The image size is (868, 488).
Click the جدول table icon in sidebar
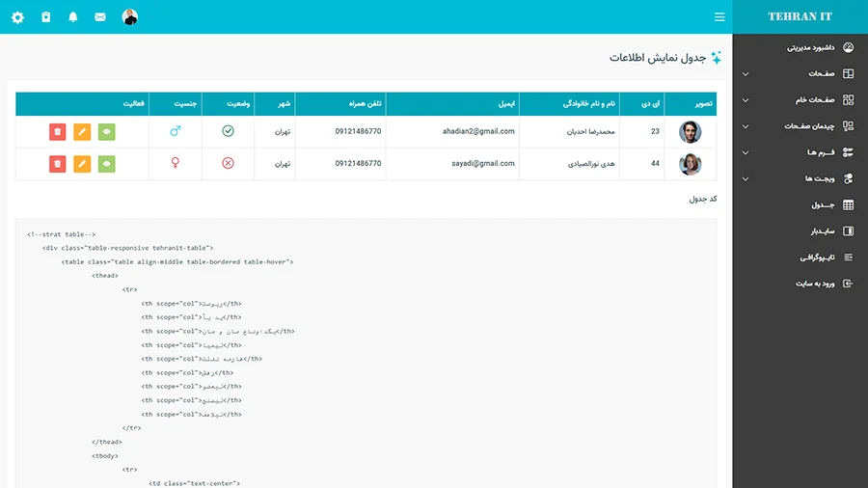click(x=848, y=205)
